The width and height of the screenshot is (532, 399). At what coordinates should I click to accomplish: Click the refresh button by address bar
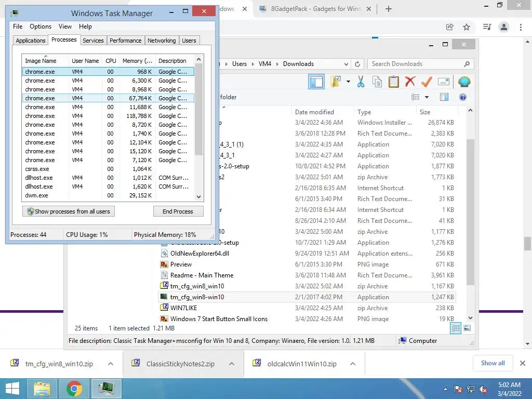357,64
